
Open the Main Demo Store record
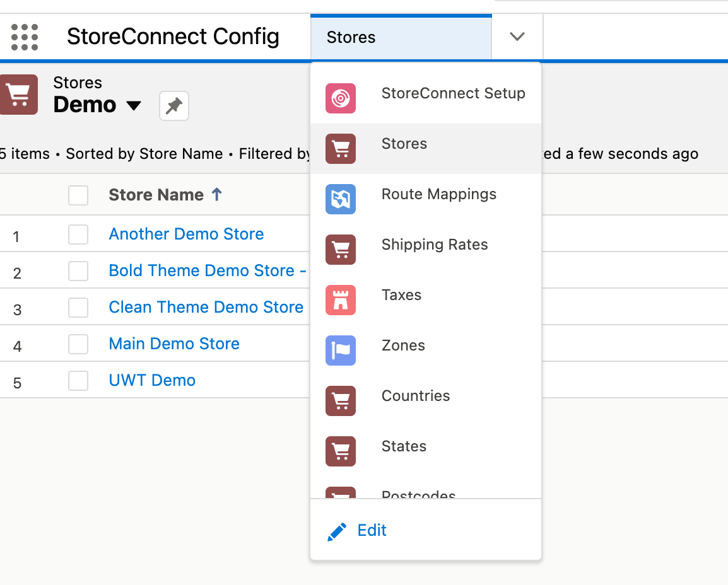click(x=174, y=344)
